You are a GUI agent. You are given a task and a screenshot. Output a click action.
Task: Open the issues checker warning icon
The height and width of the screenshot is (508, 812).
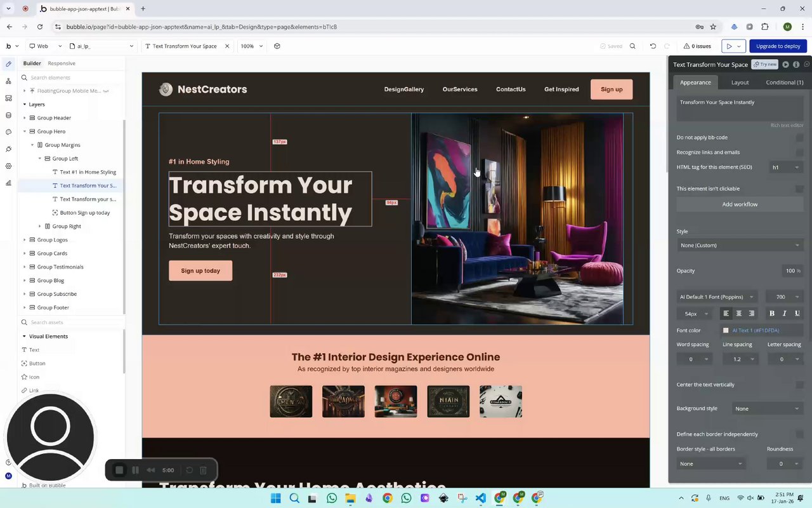coord(686,46)
